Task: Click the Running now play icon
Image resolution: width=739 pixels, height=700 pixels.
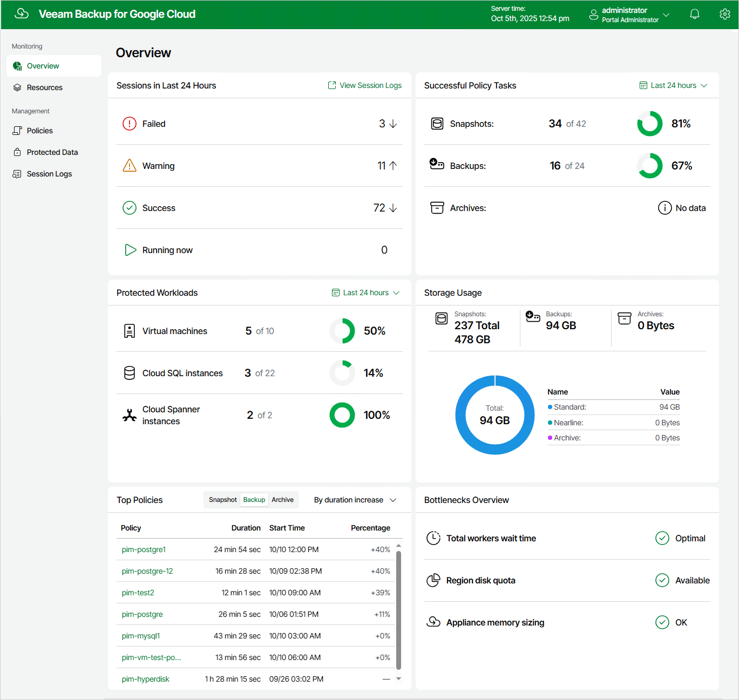Action: point(130,250)
